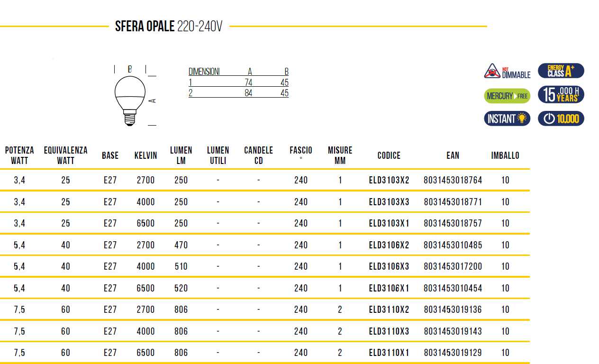Select product code ELD3110X1
Viewport: 599px width, 364px height.
tap(389, 353)
